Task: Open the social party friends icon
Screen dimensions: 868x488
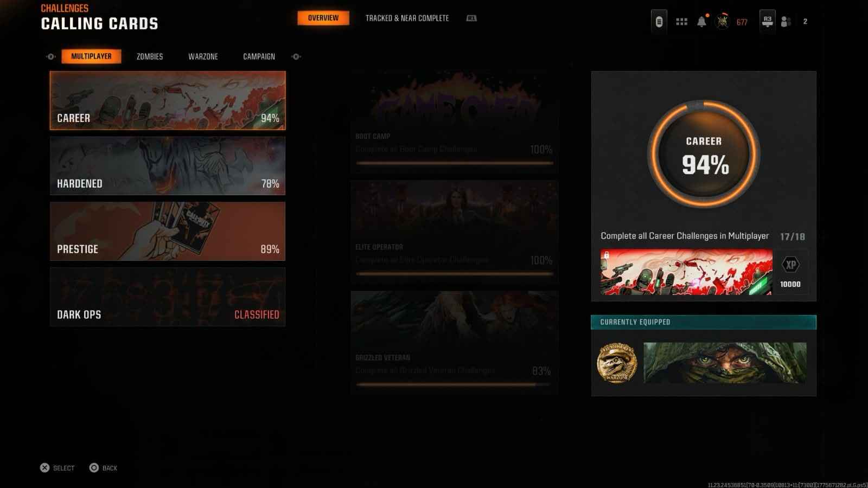Action: coord(786,22)
